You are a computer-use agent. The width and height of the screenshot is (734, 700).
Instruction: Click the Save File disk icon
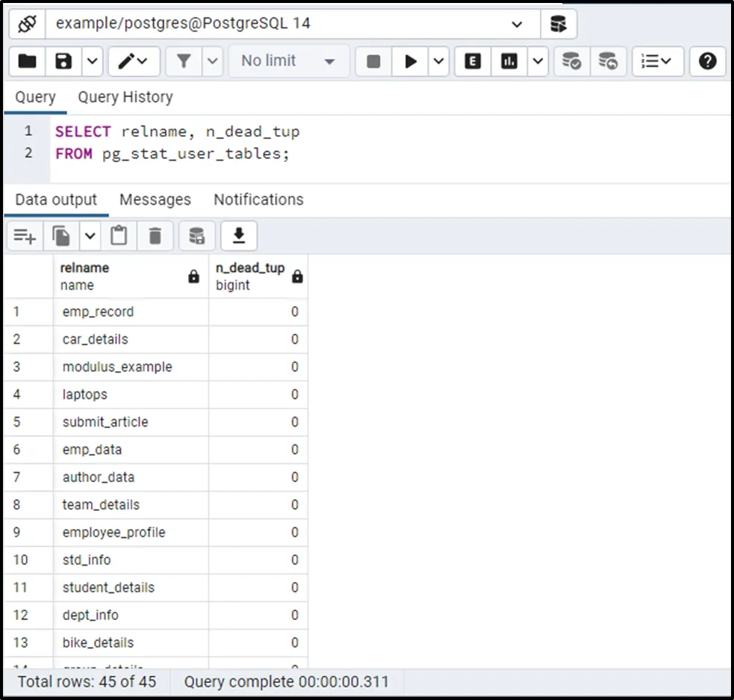pos(64,61)
